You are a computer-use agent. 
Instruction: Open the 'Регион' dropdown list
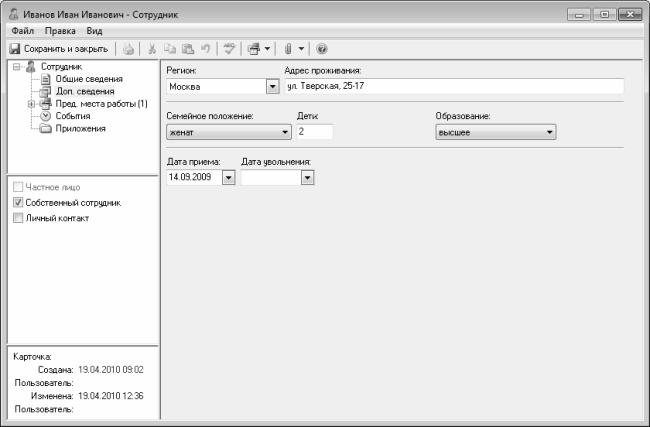(x=272, y=87)
